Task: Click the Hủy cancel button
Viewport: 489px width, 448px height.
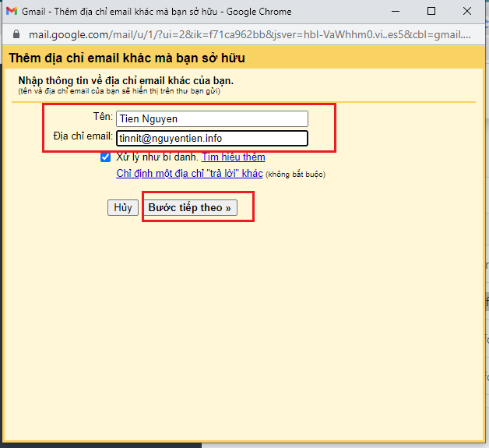Action: click(x=123, y=208)
